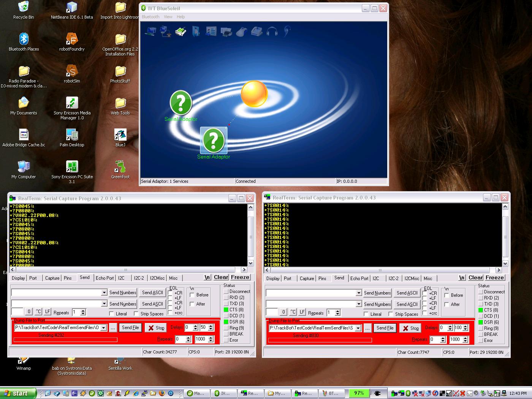Expand dump file path dropdown in Port 28 RealTerm
Screen dimensions: 532x399
pos(103,328)
